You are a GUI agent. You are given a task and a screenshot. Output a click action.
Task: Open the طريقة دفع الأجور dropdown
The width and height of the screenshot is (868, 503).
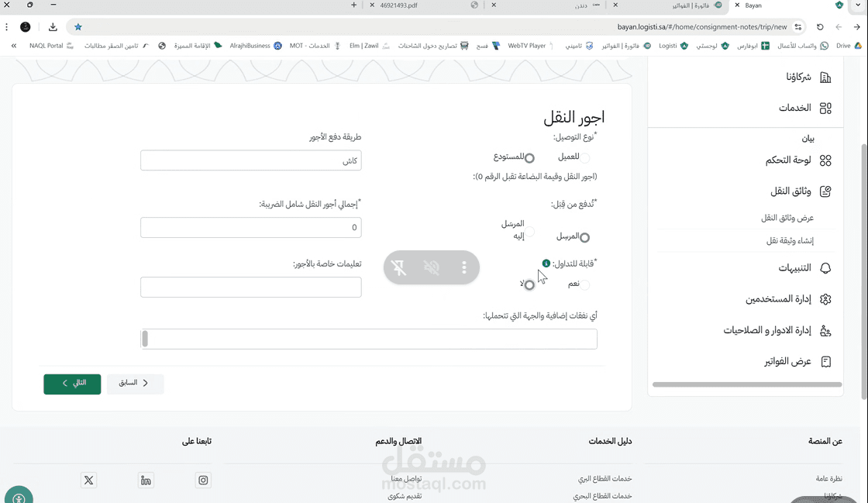(x=251, y=160)
